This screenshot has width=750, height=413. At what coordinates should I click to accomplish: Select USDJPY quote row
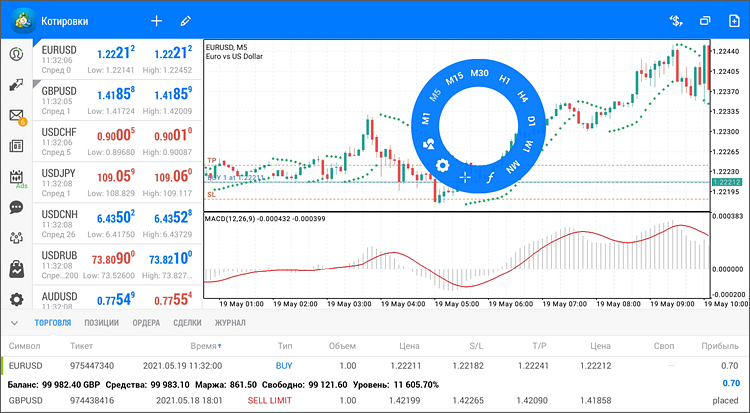(x=118, y=182)
